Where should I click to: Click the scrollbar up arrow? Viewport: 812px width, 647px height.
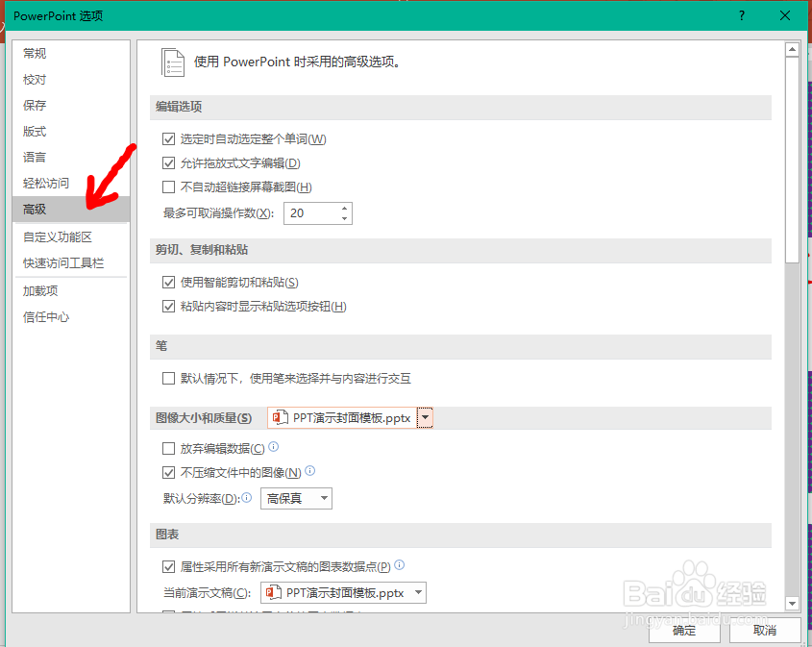tap(792, 49)
